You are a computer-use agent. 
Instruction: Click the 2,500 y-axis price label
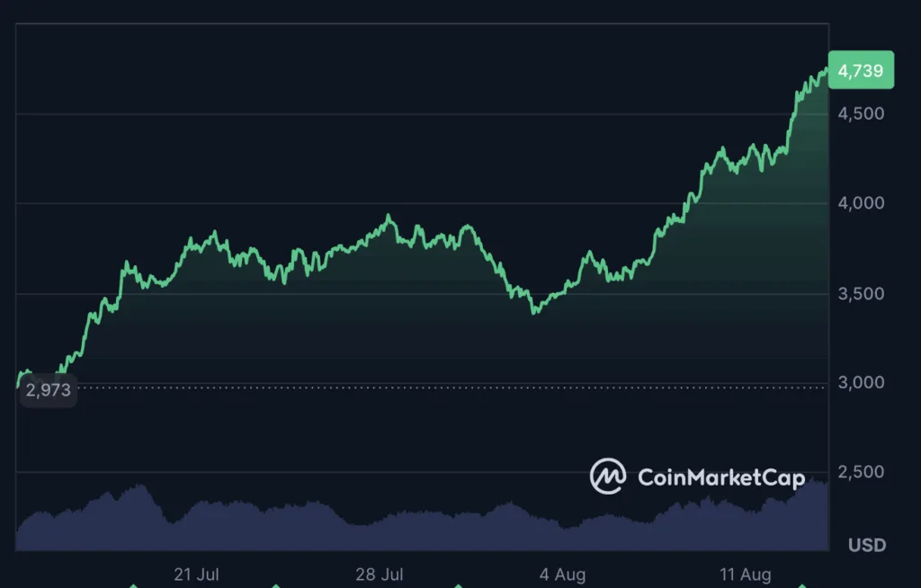point(862,472)
